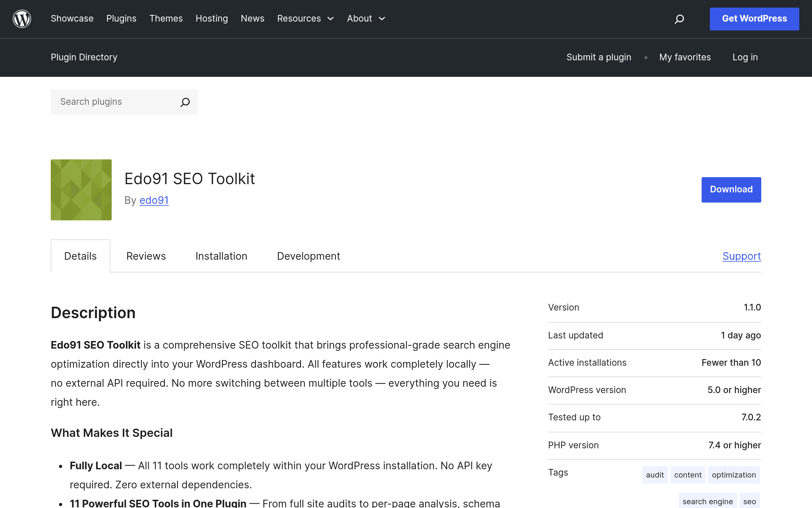
Task: Select the Details tab
Action: tap(81, 256)
